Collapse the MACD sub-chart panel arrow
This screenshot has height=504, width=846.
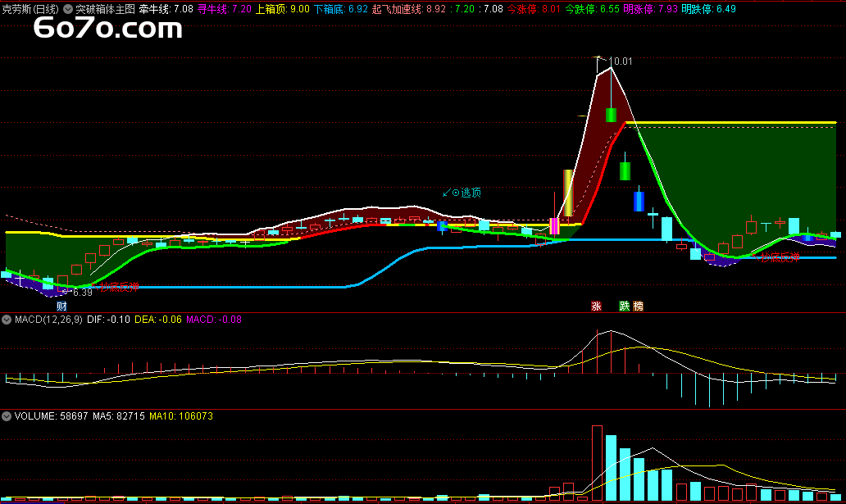(7, 320)
